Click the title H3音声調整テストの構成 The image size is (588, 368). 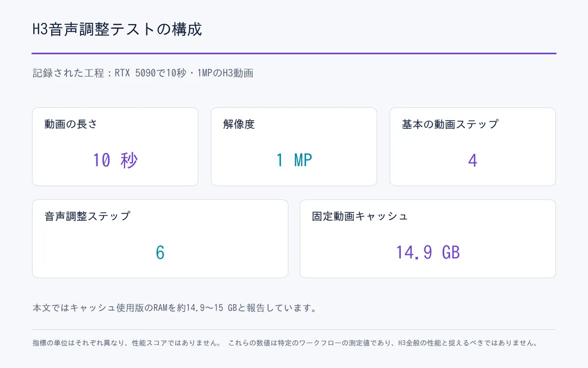pos(117,29)
